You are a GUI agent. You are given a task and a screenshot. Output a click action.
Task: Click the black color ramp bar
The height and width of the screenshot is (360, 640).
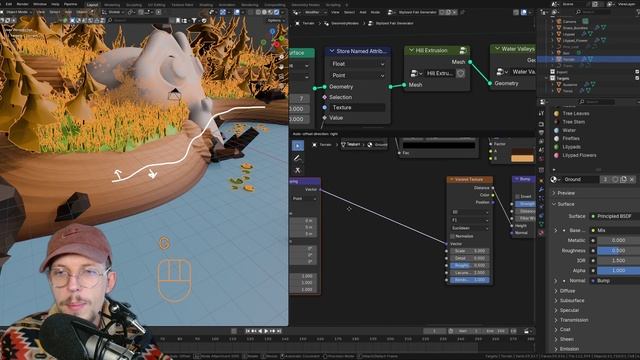coord(439,145)
